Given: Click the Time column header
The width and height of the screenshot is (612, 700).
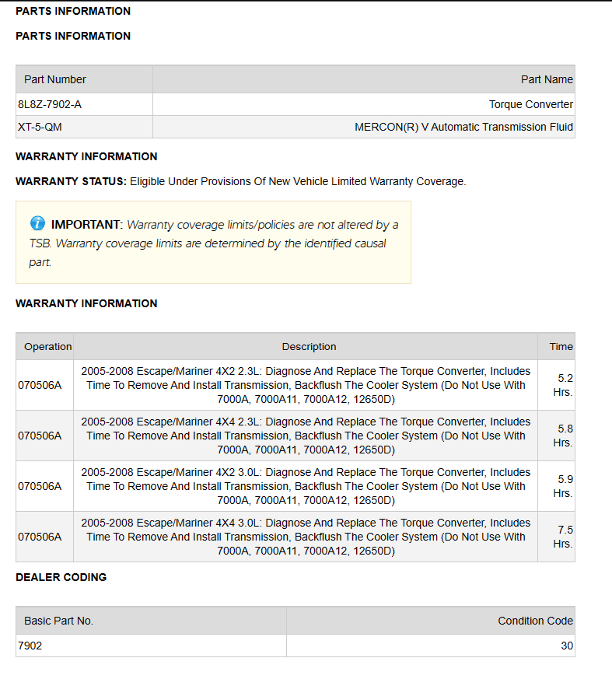Looking at the screenshot, I should coord(561,347).
